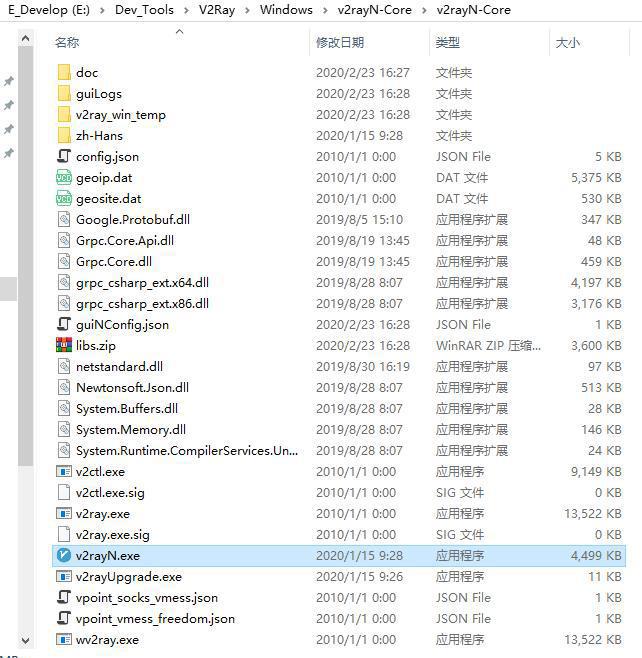Viewport: 642px width, 658px height.
Task: Click the v2rayN.exe blue V icon
Action: [x=64, y=555]
